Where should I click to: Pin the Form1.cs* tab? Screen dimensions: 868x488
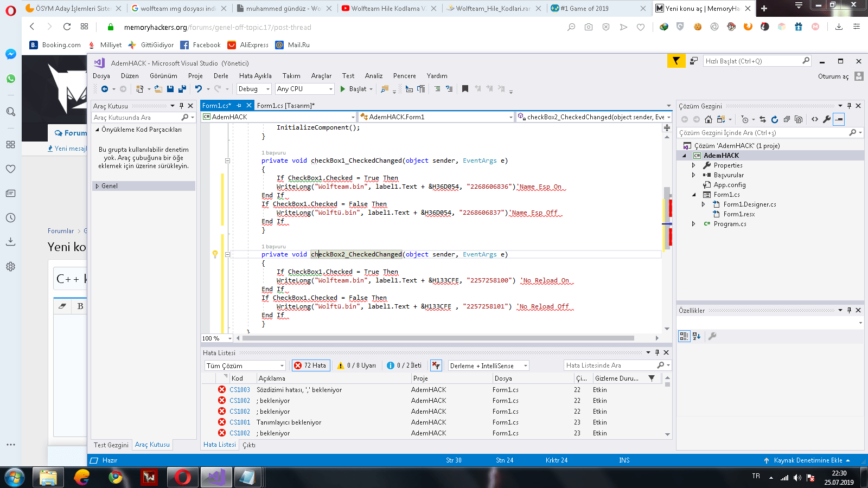tap(239, 106)
